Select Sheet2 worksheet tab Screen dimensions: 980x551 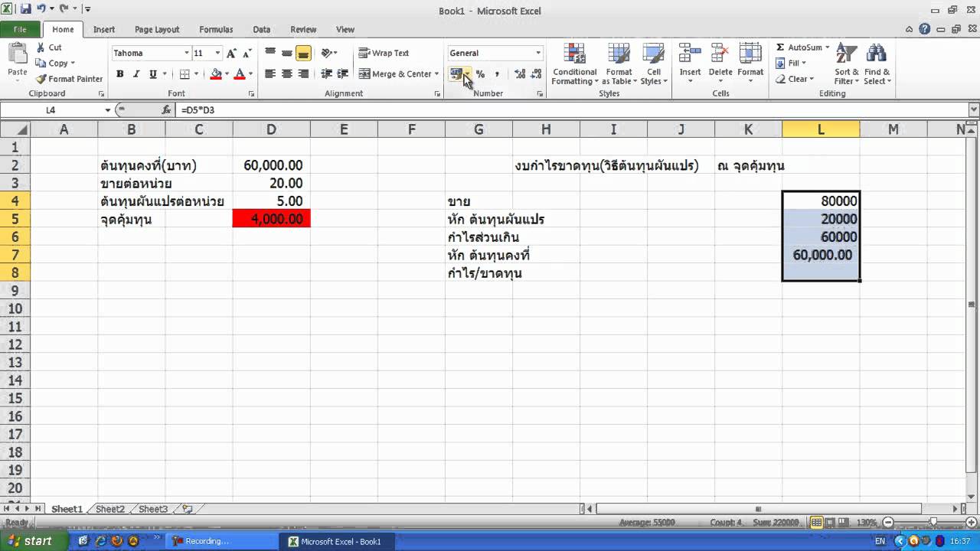tap(110, 509)
